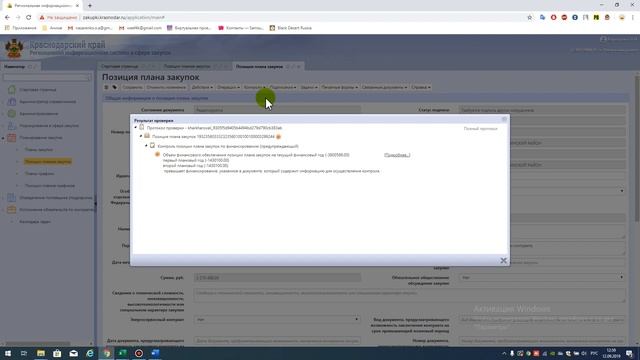
Task: Open Black Desert Russia bookmark
Action: (x=291, y=28)
